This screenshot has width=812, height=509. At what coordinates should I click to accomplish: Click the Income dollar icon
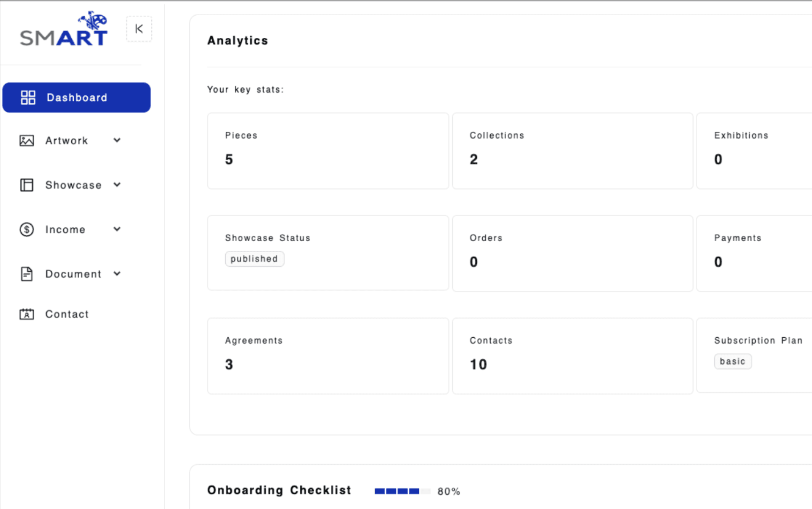pos(27,230)
